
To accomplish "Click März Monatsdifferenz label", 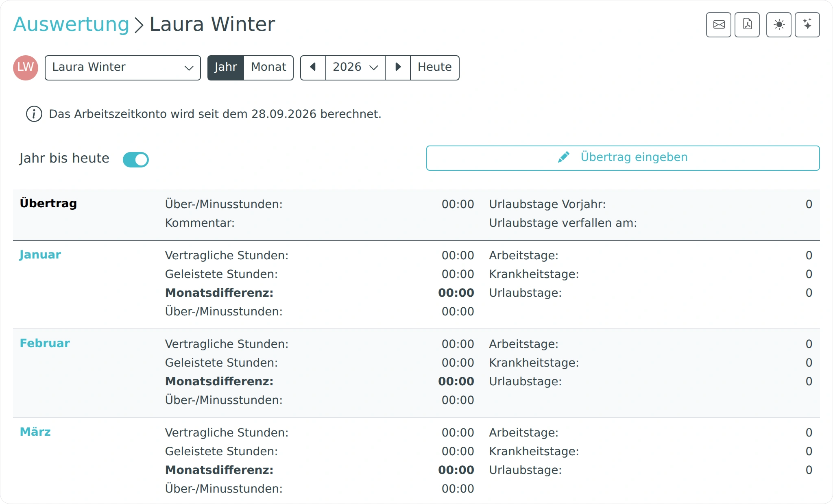I will pyautogui.click(x=219, y=470).
